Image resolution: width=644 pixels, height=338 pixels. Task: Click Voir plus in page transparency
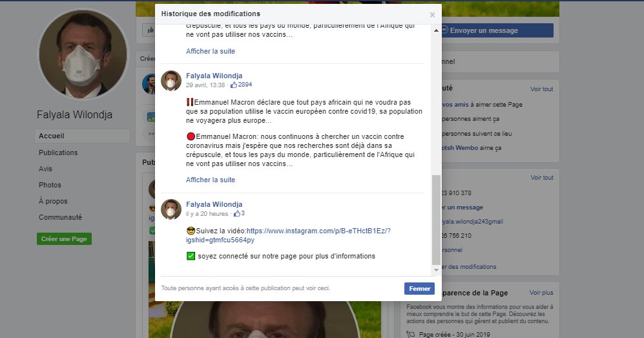(x=541, y=293)
